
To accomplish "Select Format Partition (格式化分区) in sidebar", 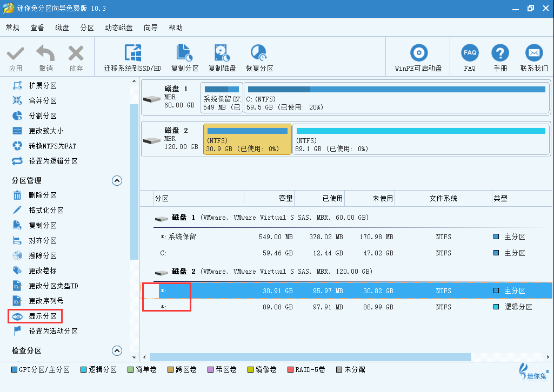I will 38,210.
